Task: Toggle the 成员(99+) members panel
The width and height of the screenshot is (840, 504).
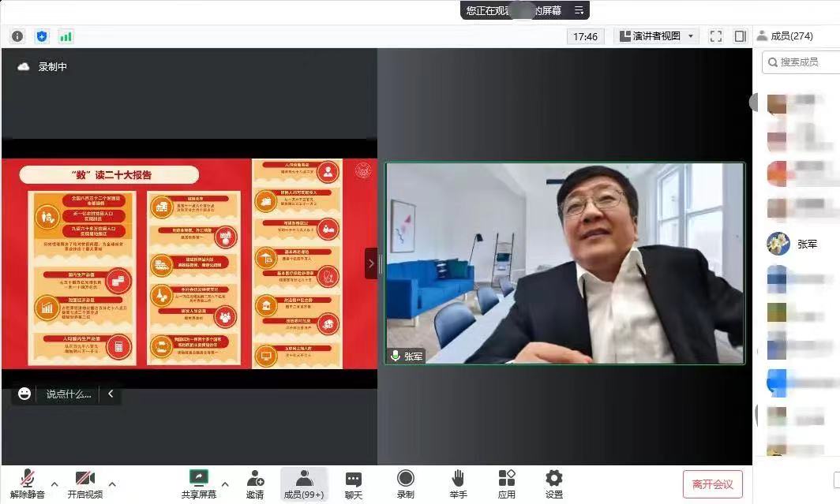Action: tap(304, 483)
